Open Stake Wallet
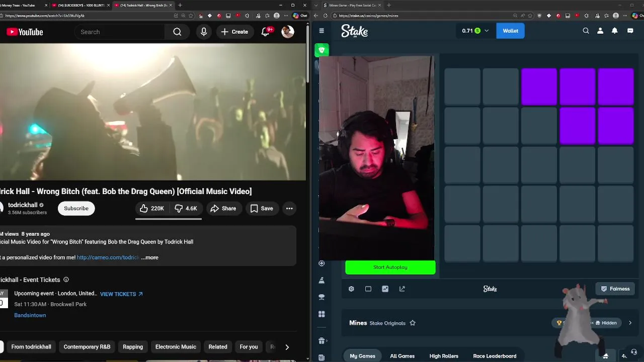This screenshot has width=644, height=362. (x=510, y=31)
